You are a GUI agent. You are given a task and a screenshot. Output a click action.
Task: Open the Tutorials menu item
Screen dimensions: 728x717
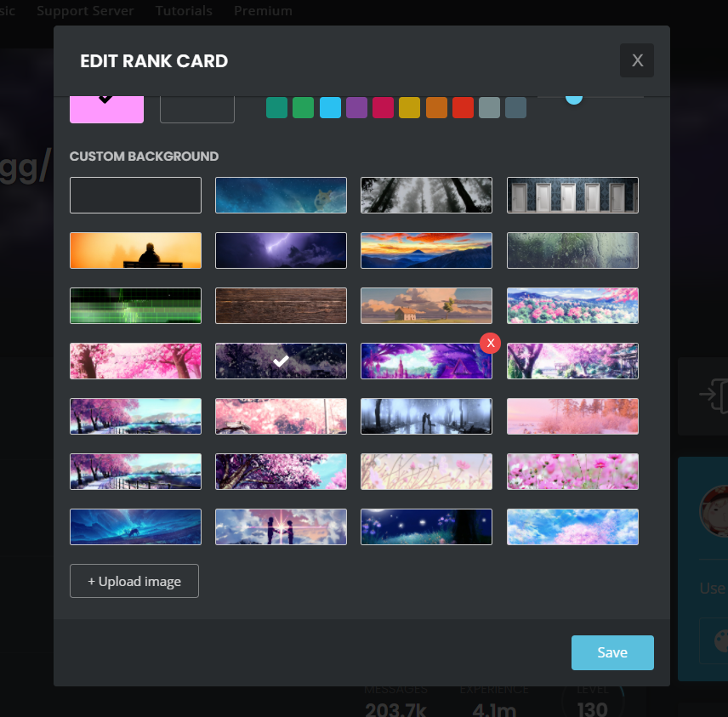tap(184, 11)
